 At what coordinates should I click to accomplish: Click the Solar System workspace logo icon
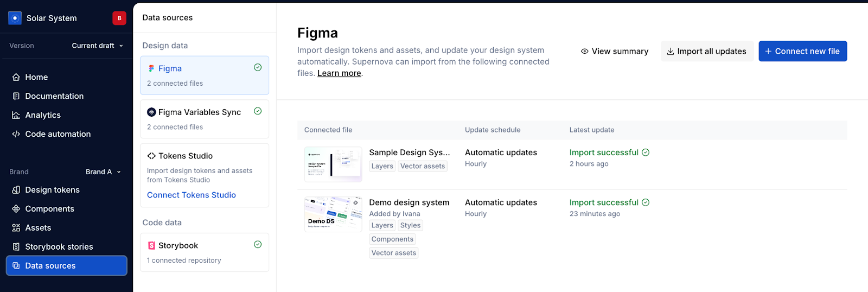(x=15, y=18)
